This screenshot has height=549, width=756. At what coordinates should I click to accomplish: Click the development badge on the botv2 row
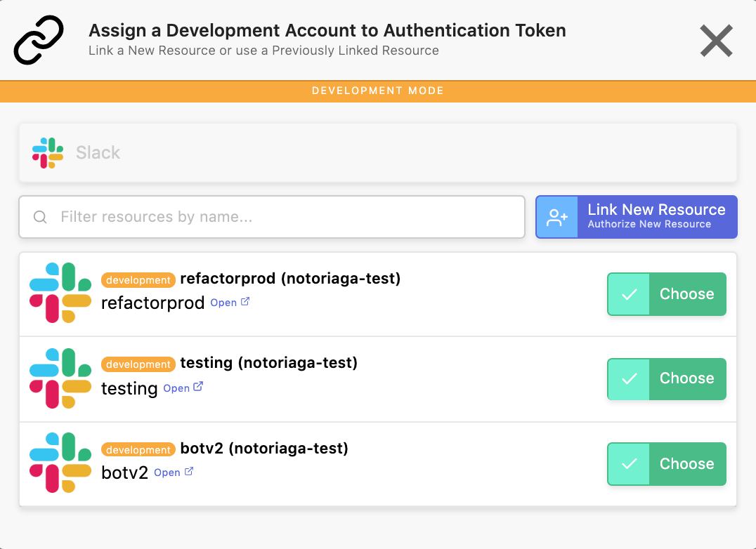coord(138,449)
